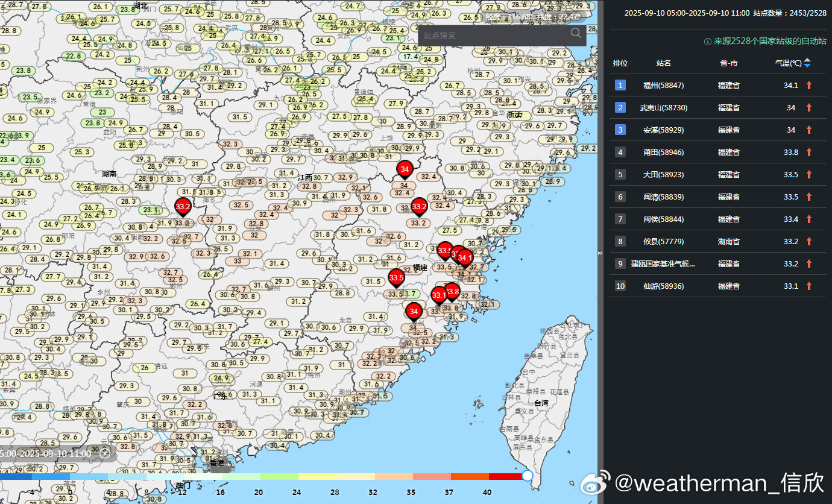832x504 pixels.
Task: Click the 33.8 temperature value for 莆田
Action: point(790,152)
